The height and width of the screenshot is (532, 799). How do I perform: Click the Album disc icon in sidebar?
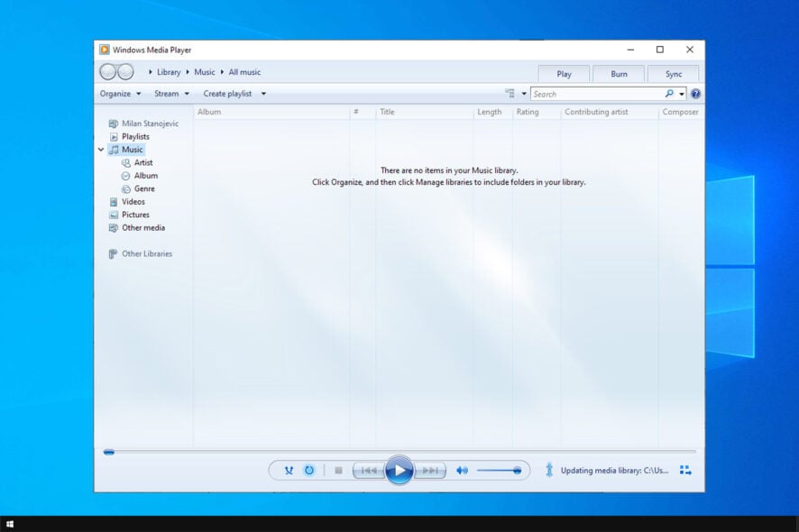126,176
